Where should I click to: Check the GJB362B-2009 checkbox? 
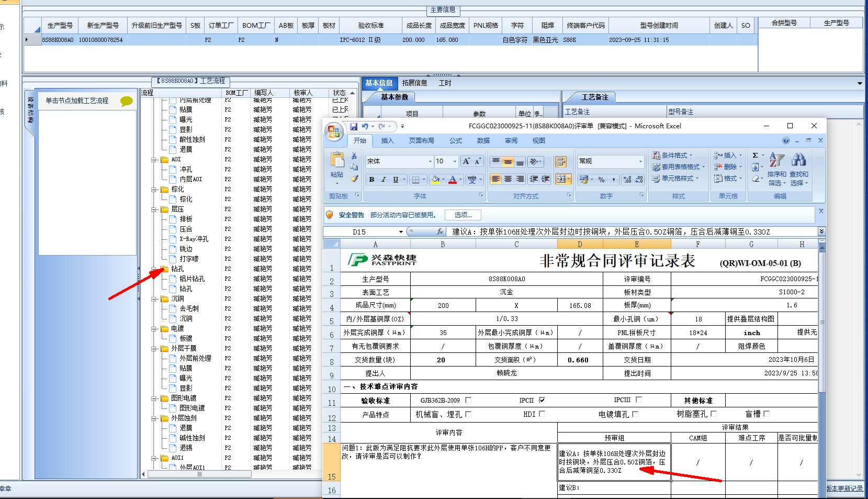468,400
